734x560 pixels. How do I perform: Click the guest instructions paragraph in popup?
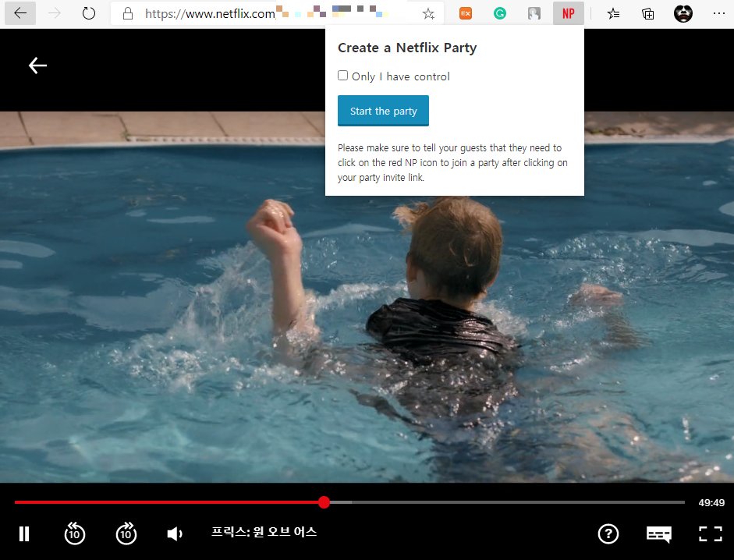click(452, 162)
